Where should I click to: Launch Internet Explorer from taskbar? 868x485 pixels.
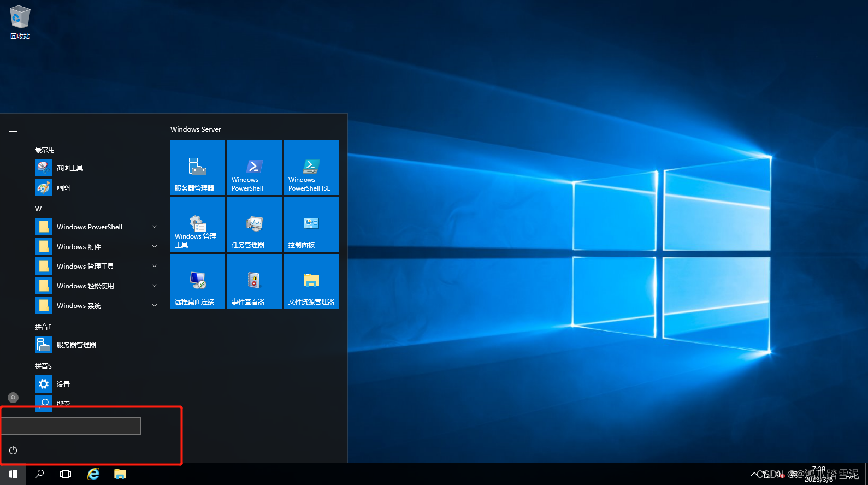[x=93, y=474]
